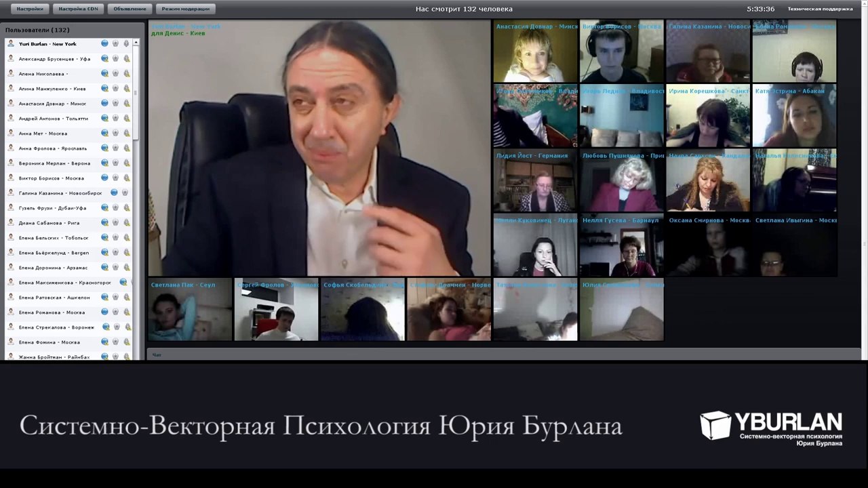Toggle the microphone icon for Yuri Burlan
The width and height of the screenshot is (868, 488).
coord(126,43)
